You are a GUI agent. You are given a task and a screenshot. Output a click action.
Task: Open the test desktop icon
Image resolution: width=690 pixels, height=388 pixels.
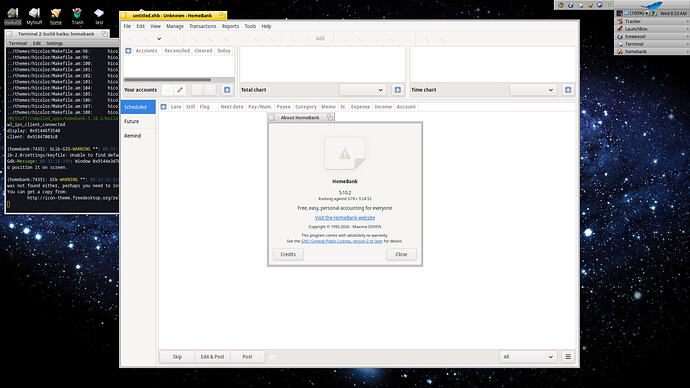99,14
